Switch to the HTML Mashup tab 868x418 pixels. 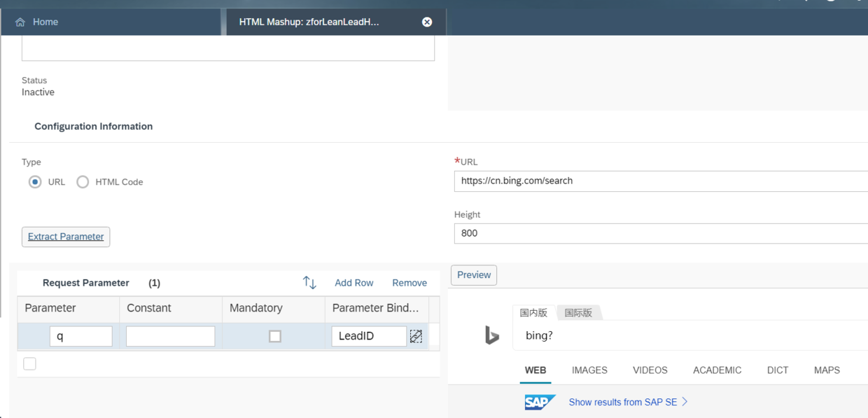(x=309, y=22)
